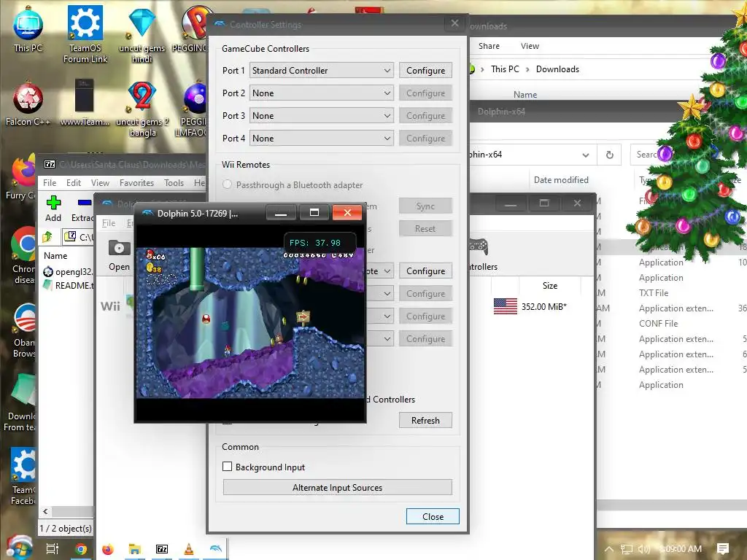The width and height of the screenshot is (747, 560).
Task: Open the Port 4 controller dropdown
Action: [x=322, y=138]
